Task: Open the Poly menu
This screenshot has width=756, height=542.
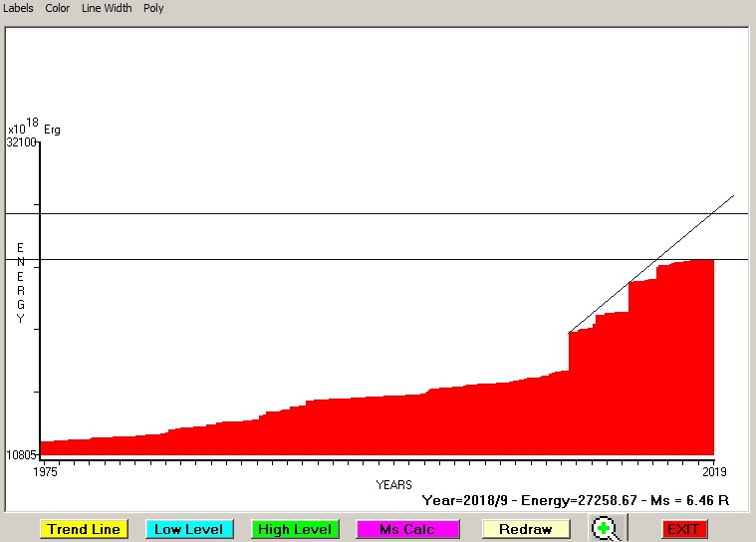Action: (153, 8)
